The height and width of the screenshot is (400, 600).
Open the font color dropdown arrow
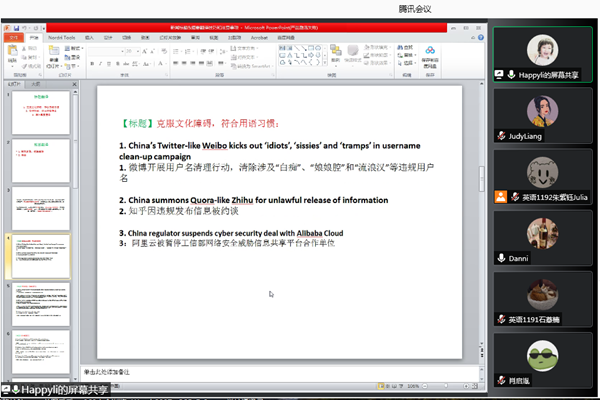click(166, 64)
